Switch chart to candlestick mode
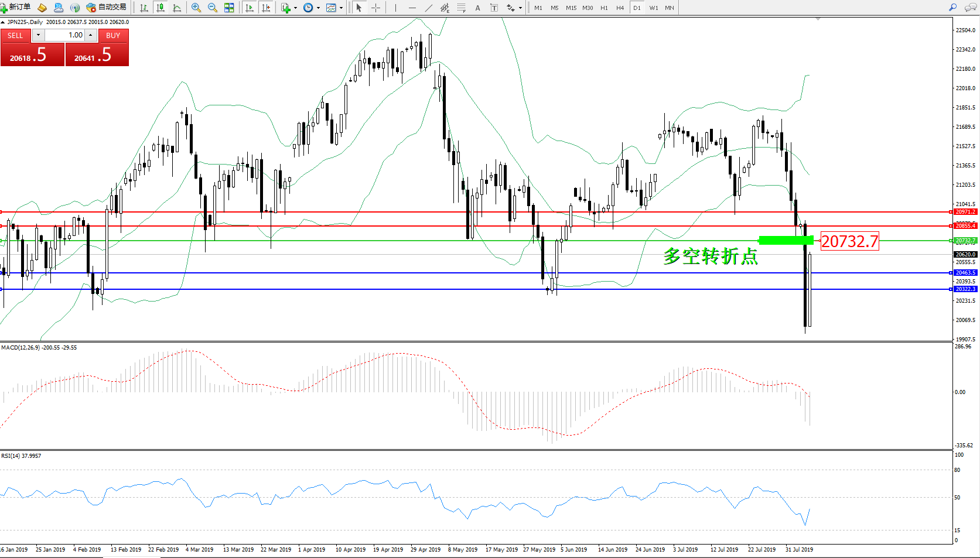 [x=161, y=8]
